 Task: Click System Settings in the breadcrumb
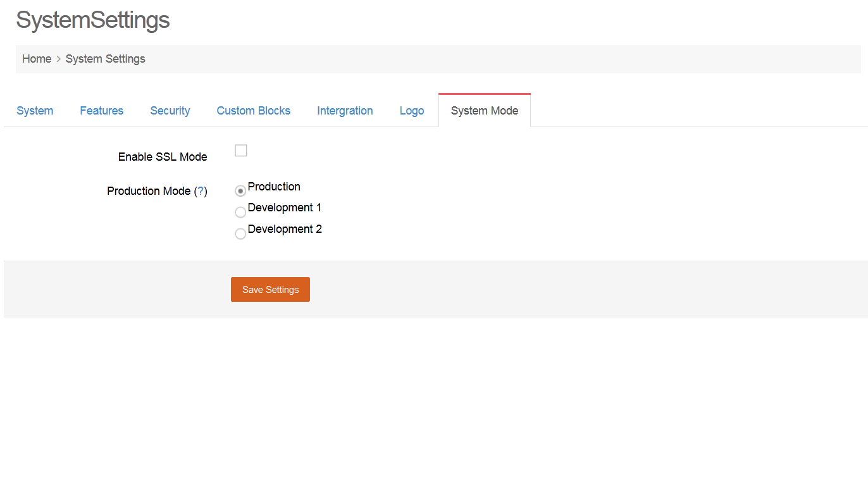[105, 59]
